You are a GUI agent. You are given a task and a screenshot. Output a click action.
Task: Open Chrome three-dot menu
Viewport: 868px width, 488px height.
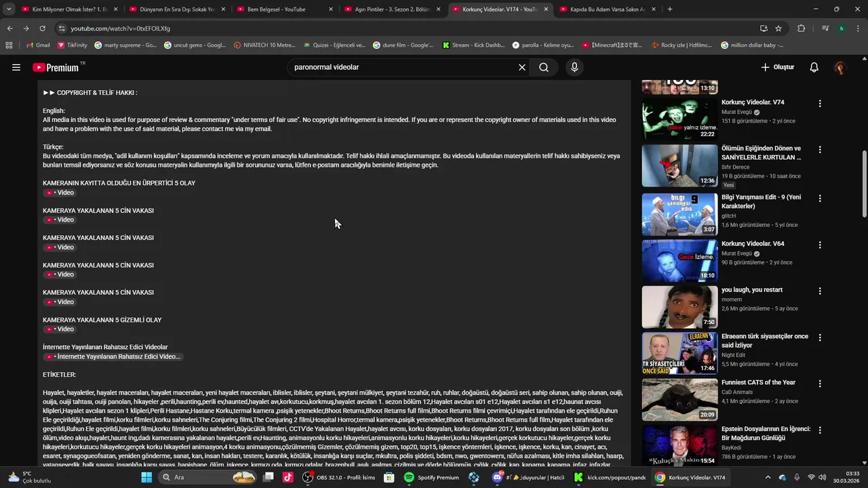pos(858,28)
